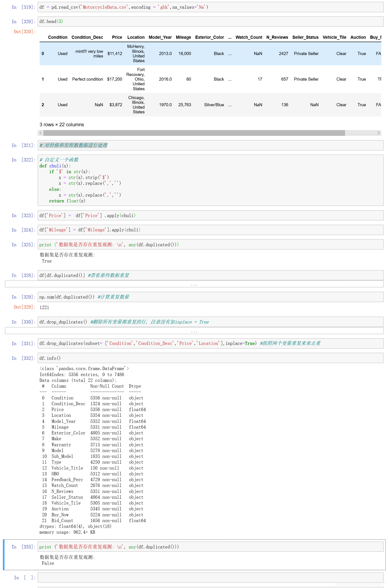Click the 'Int64Index: 5356 entries' output line
The width and height of the screenshot is (388, 588).
[x=82, y=375]
